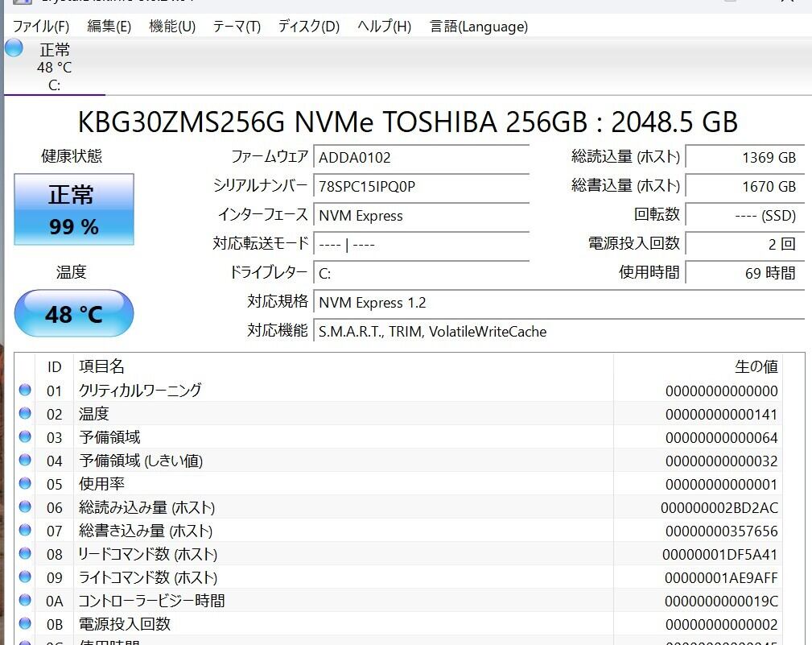Viewport: 812px width, 645px height.
Task: Open the 言語(Language) menu
Action: (x=479, y=27)
